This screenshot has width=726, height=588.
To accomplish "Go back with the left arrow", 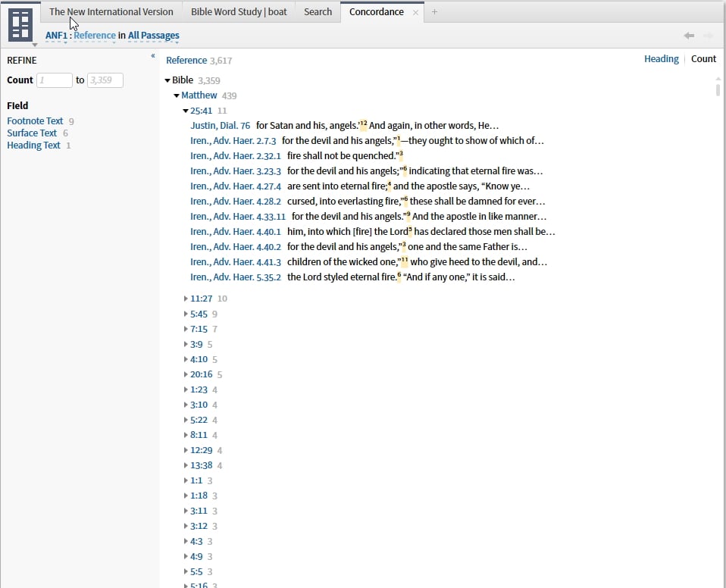I will coord(689,36).
